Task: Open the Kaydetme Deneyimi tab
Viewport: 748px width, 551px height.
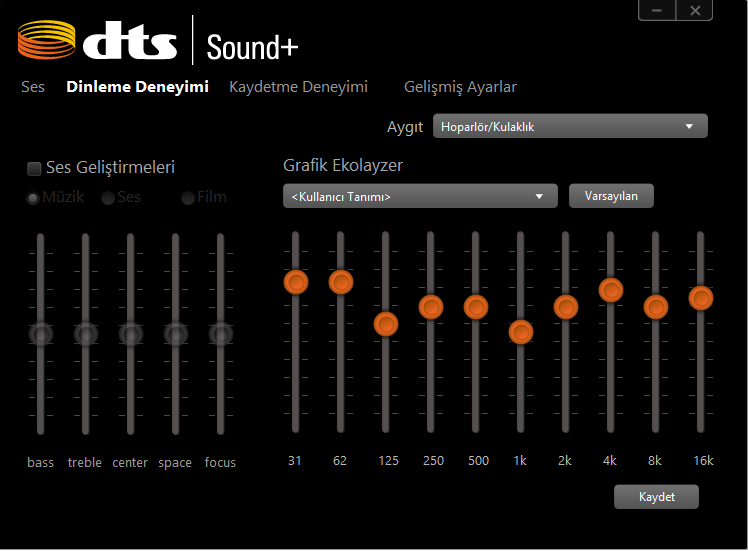Action: point(298,87)
